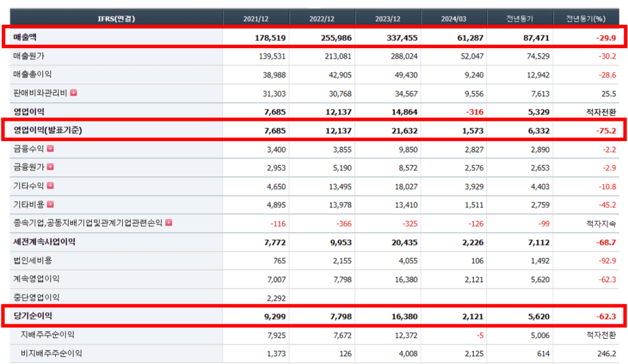This screenshot has height=364, width=628.
Task: Click 적자전환 in the 영업이익 row
Action: pyautogui.click(x=601, y=112)
